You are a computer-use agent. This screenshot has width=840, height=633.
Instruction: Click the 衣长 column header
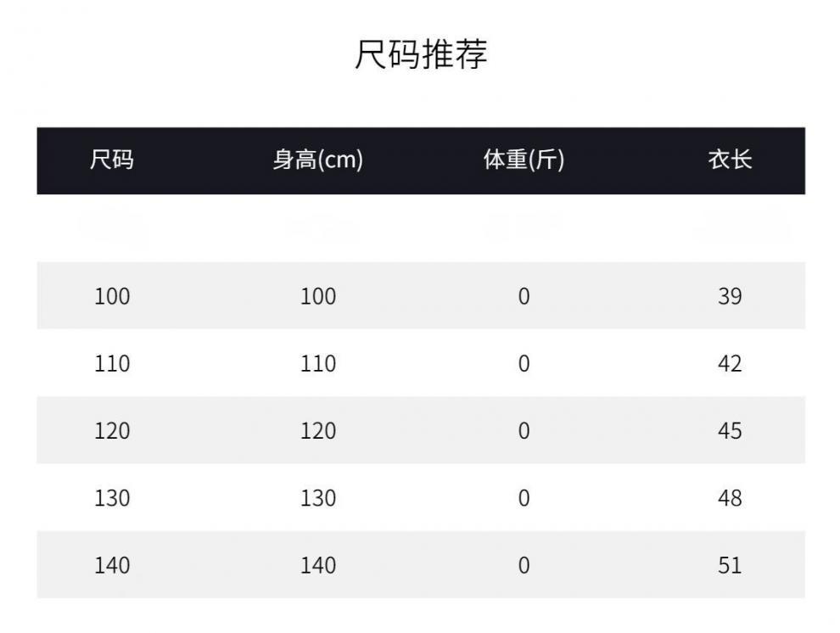click(730, 160)
